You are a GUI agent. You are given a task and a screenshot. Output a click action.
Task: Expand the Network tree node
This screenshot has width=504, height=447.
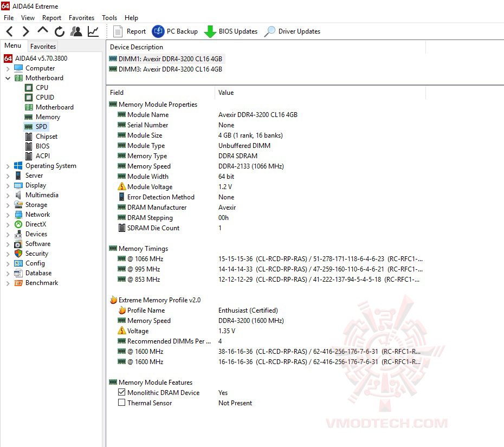coord(8,215)
